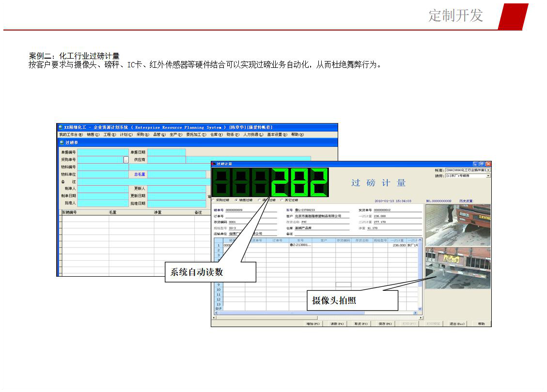547x392 pixels.
Task: Restore the 过磅计量 window size
Action: click(x=482, y=164)
